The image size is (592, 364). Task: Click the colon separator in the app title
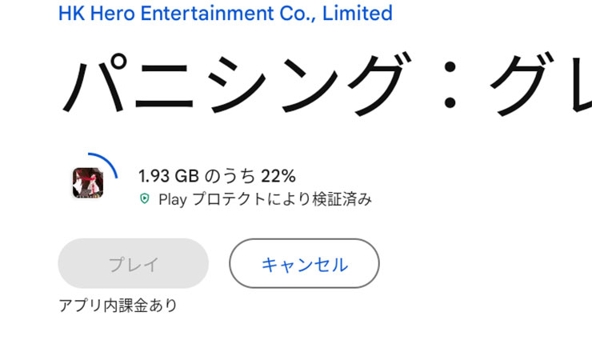click(x=450, y=85)
